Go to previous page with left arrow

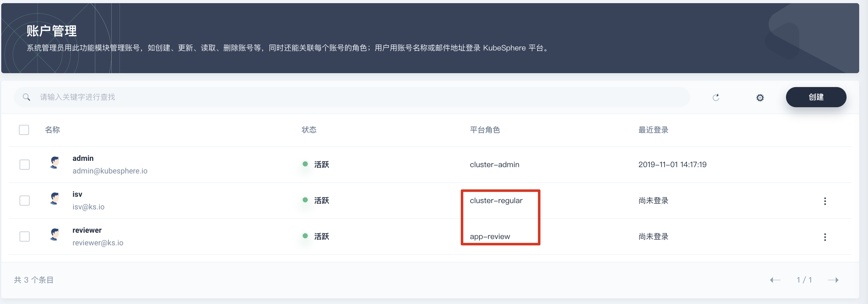coord(775,280)
